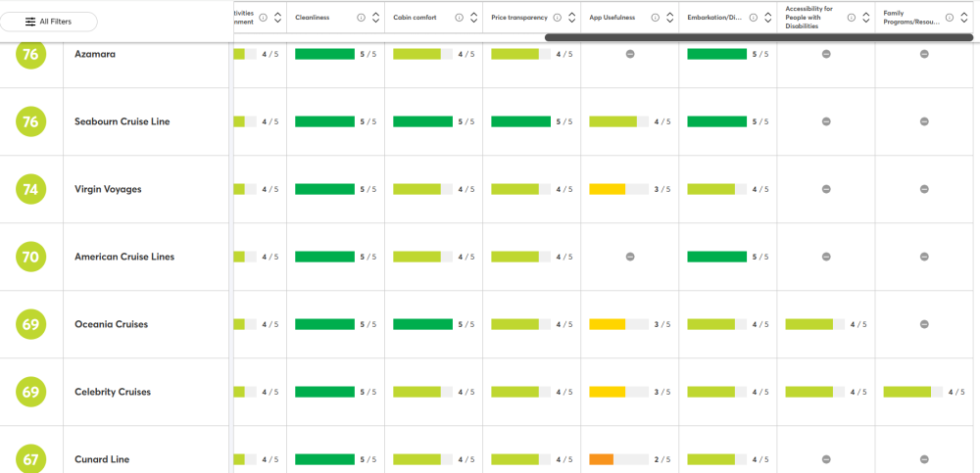This screenshot has height=473, width=980.
Task: Sort by Accessibility for People with Disabilities arrows
Action: (x=866, y=18)
